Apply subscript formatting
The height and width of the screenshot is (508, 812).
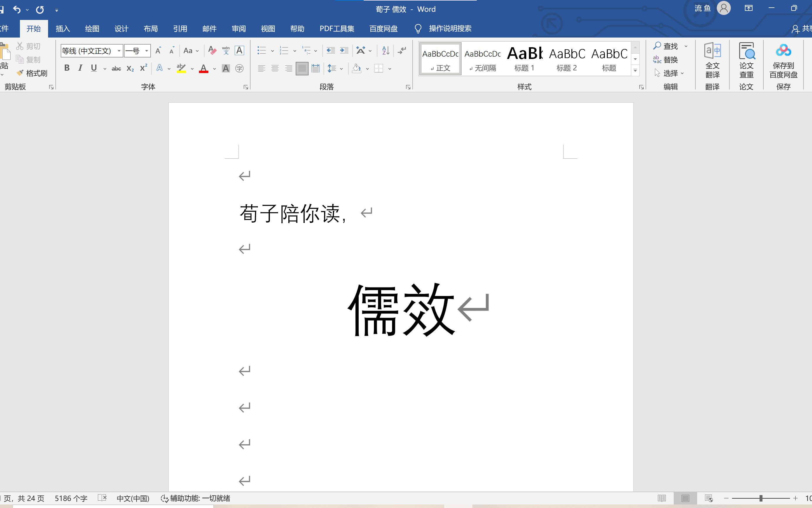[x=130, y=69]
